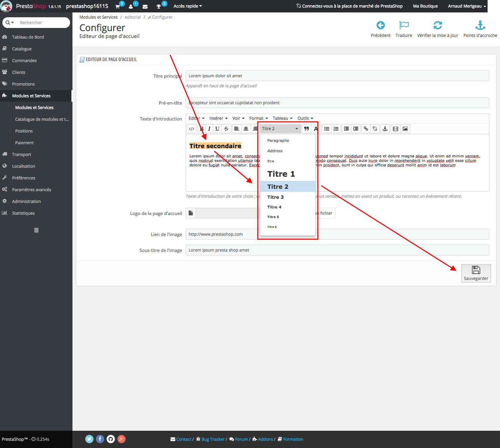Image resolution: width=500 pixels, height=448 pixels.
Task: Insert a blockquote with the quote icon
Action: [x=306, y=129]
